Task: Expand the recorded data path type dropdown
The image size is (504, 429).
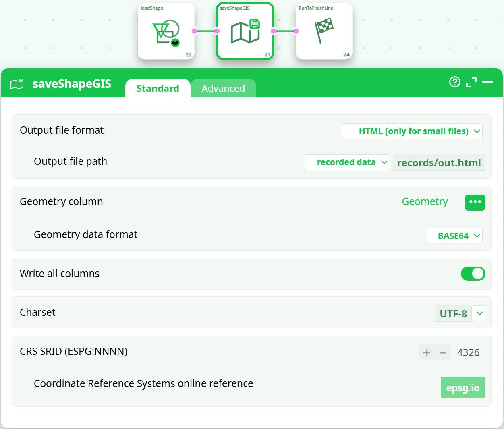Action: tap(346, 162)
